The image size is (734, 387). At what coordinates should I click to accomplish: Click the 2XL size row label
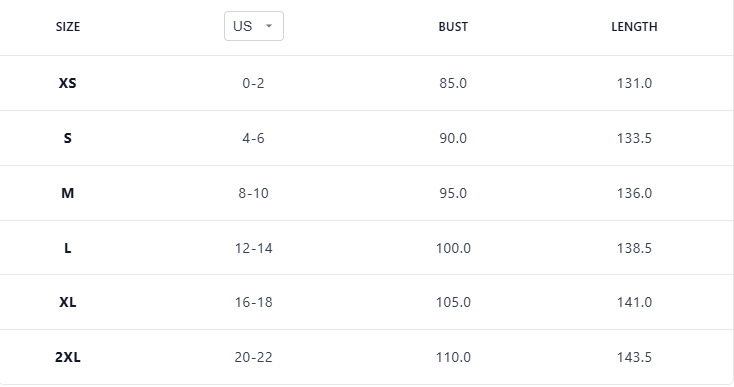click(x=67, y=358)
